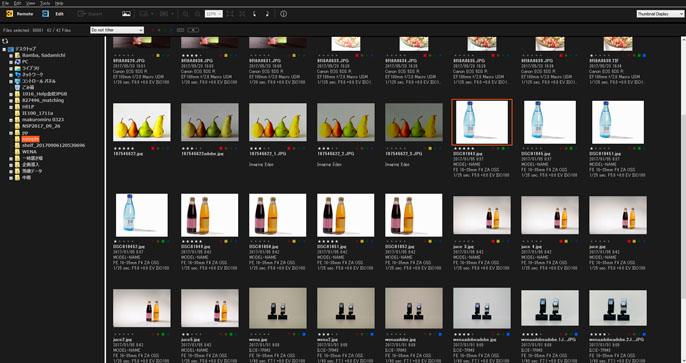This screenshot has height=363, width=686.
Task: Rotate image left with toolbar icon
Action: pyautogui.click(x=254, y=14)
